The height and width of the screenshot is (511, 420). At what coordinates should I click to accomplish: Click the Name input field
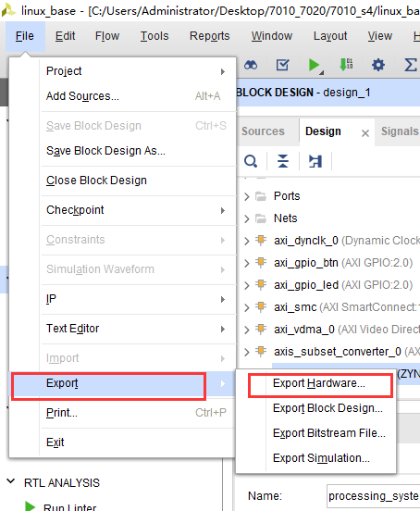pos(373,496)
